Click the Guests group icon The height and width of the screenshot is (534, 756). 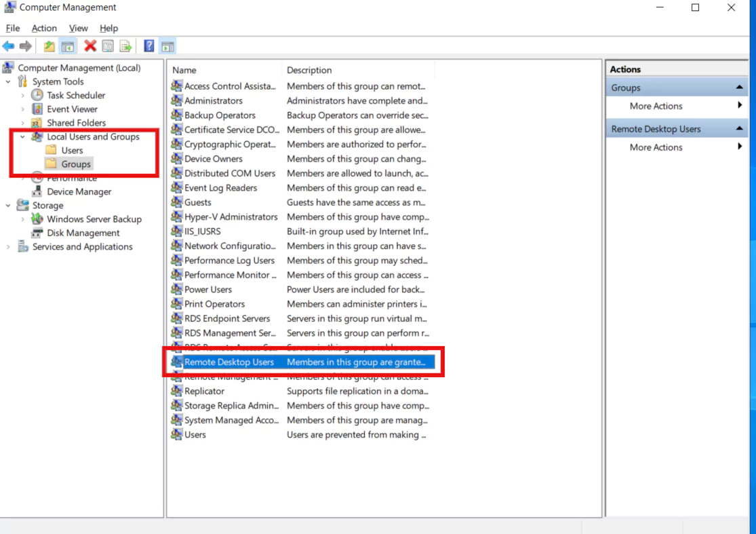click(177, 202)
